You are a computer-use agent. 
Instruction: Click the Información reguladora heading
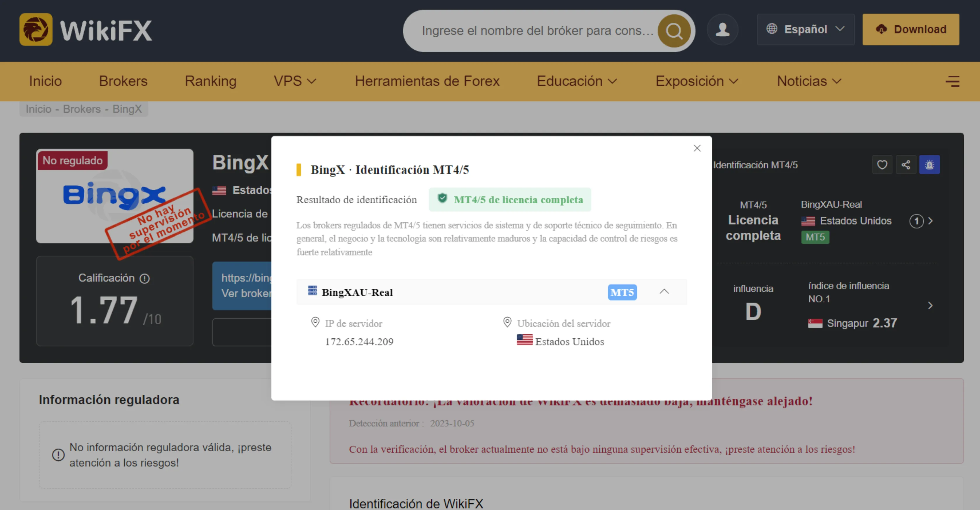click(x=109, y=400)
